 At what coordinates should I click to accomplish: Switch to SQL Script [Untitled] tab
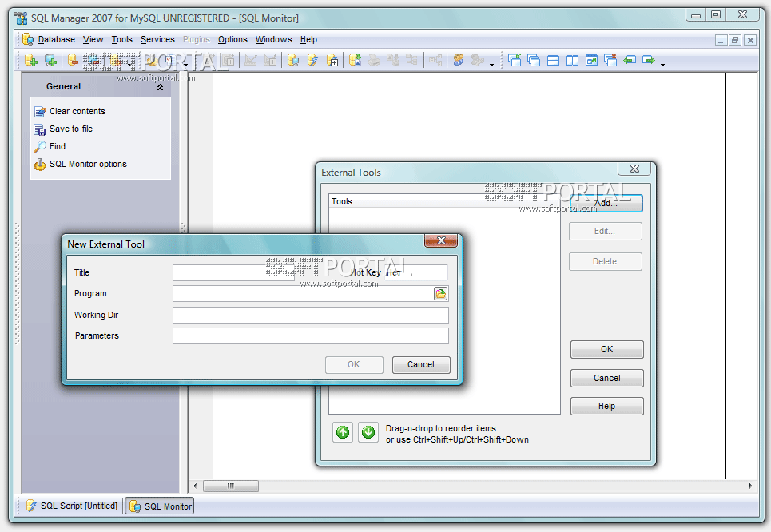point(72,506)
